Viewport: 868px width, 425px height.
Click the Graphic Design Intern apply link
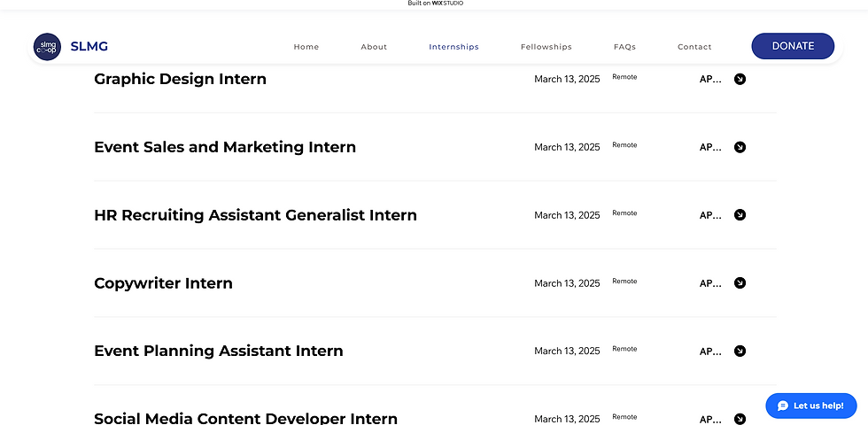pyautogui.click(x=710, y=79)
